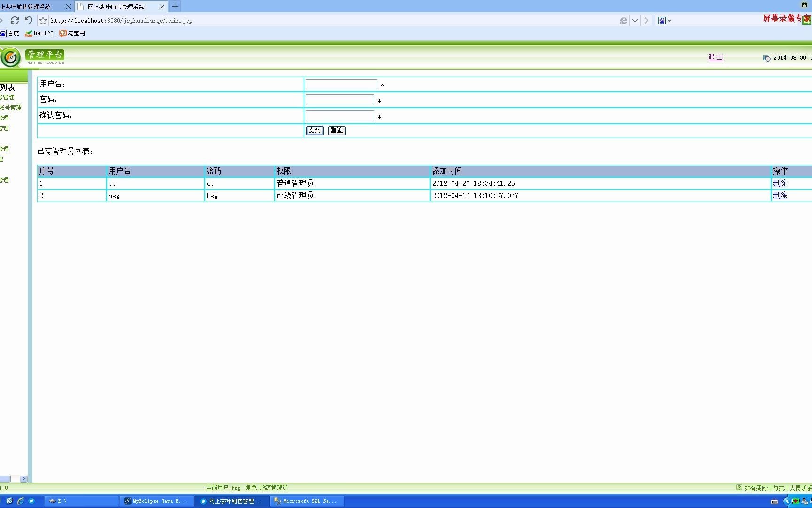This screenshot has width=812, height=508.
Task: Focus the 用户名 input field
Action: pos(341,84)
